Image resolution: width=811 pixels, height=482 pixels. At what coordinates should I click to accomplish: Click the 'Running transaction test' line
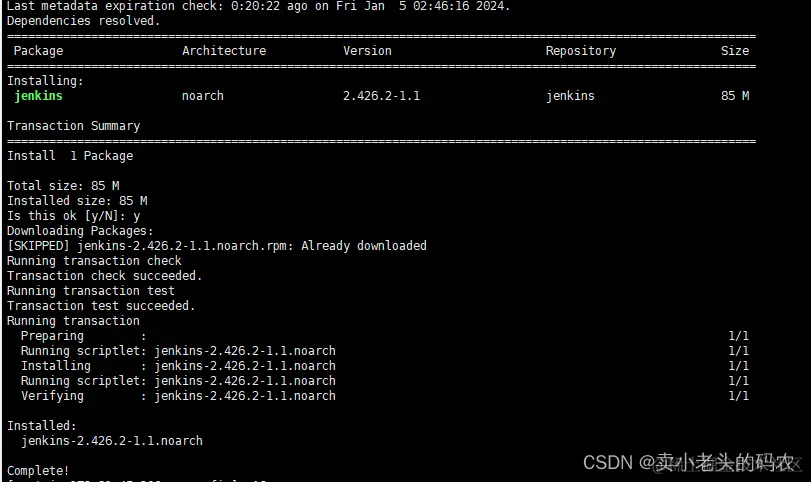91,291
